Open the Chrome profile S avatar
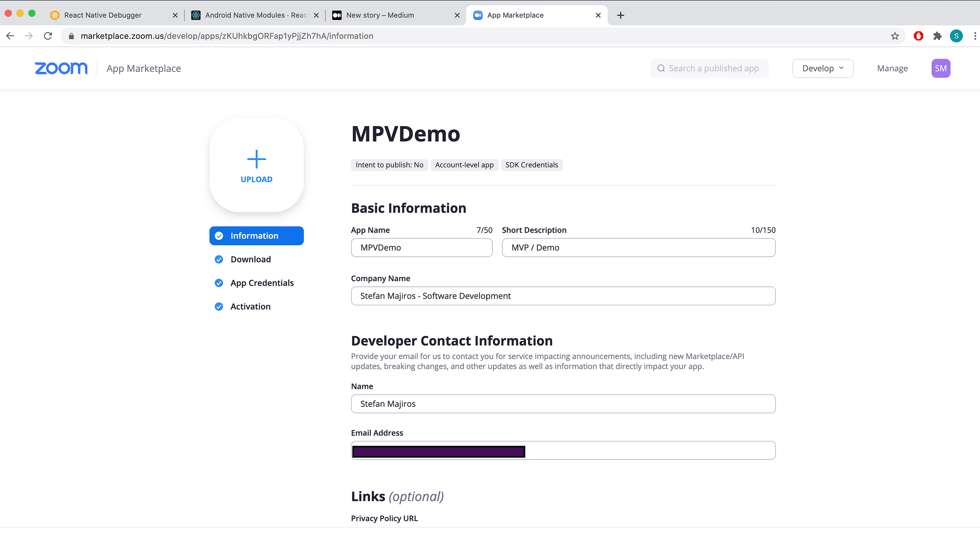Image resolution: width=980 pixels, height=537 pixels. tap(956, 36)
